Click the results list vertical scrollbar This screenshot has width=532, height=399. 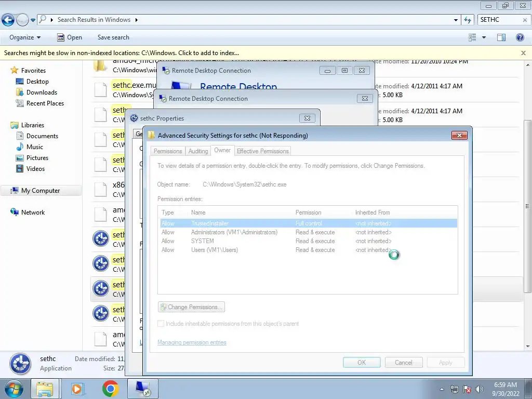(528, 206)
